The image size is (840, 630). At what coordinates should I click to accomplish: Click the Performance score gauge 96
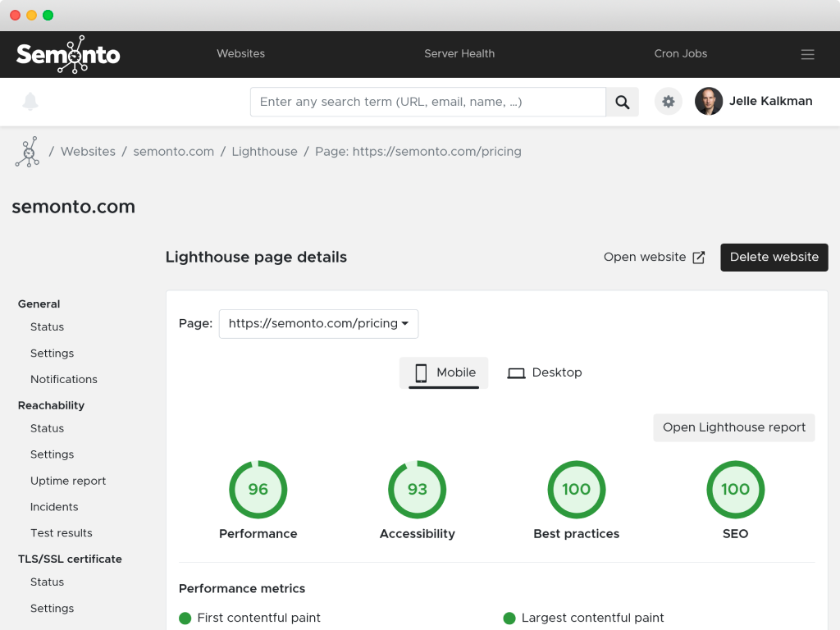pyautogui.click(x=258, y=490)
